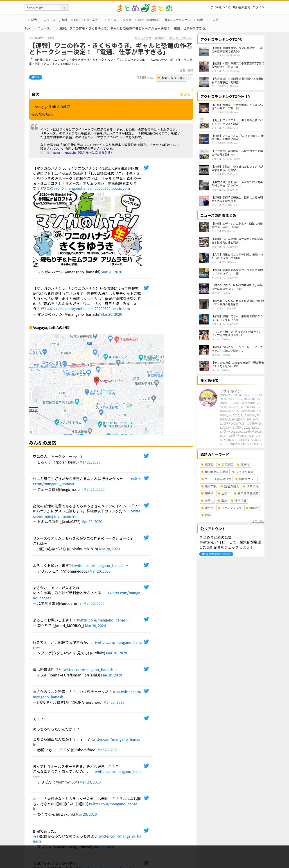Click the 福原愛 keyword tag
The height and width of the screenshot is (868, 289).
click(x=207, y=465)
